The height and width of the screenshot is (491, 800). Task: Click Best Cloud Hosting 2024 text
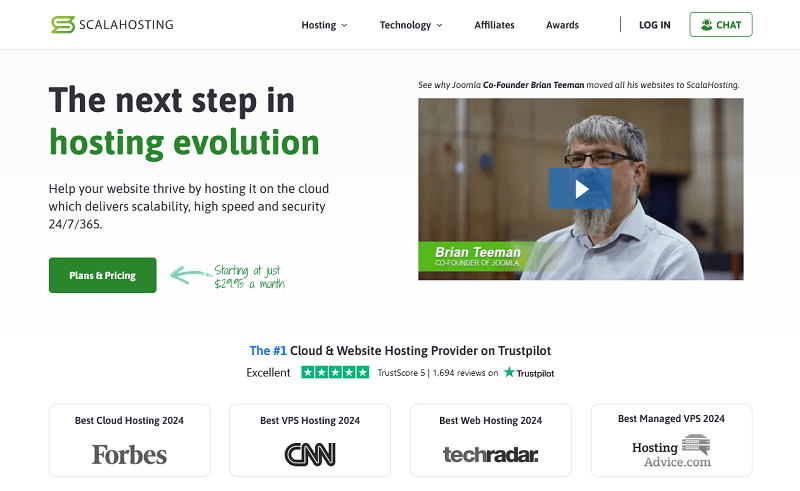tap(129, 421)
